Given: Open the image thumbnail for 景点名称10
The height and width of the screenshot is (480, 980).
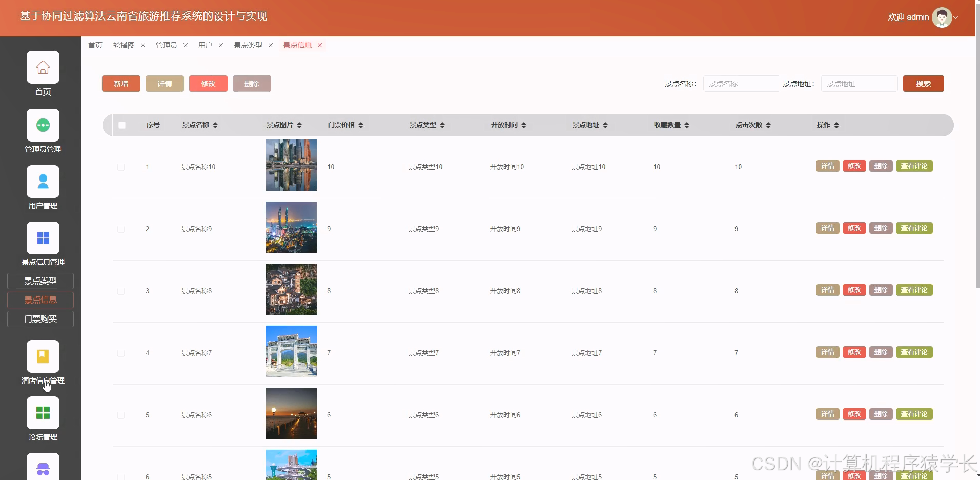Looking at the screenshot, I should tap(291, 165).
